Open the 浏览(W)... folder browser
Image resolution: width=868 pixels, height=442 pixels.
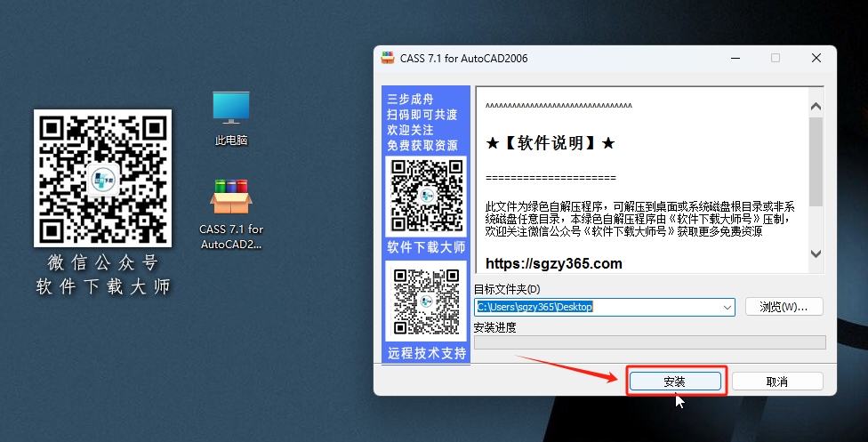[784, 307]
